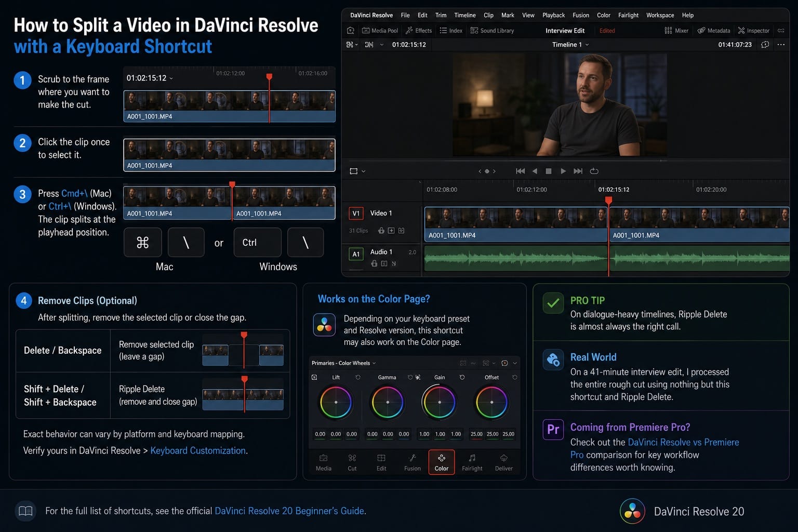Adjust the Offset color wheel center
Image resolution: width=798 pixels, height=532 pixels.
pos(491,402)
